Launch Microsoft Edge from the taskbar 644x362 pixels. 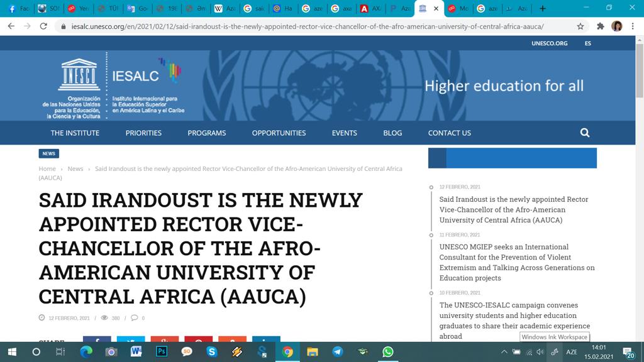coord(86,352)
